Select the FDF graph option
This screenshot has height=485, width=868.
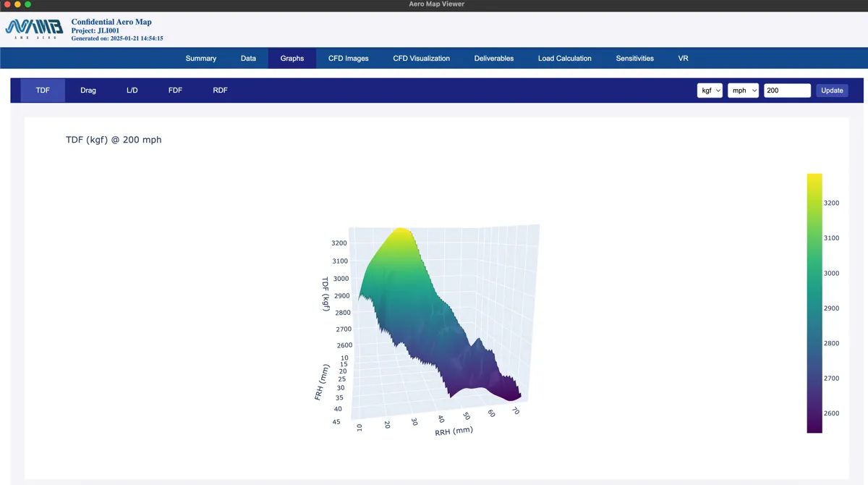[x=175, y=90]
